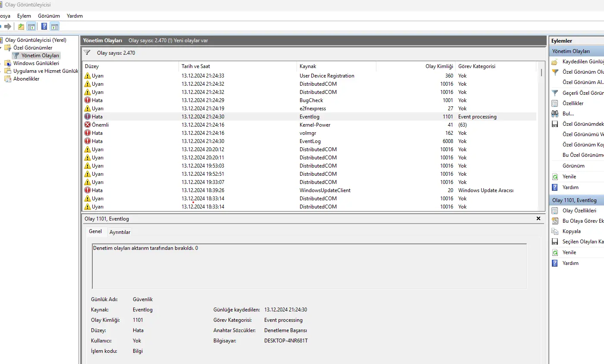Click the event description text box
Image resolution: width=604 pixels, height=364 pixels.
(309, 266)
